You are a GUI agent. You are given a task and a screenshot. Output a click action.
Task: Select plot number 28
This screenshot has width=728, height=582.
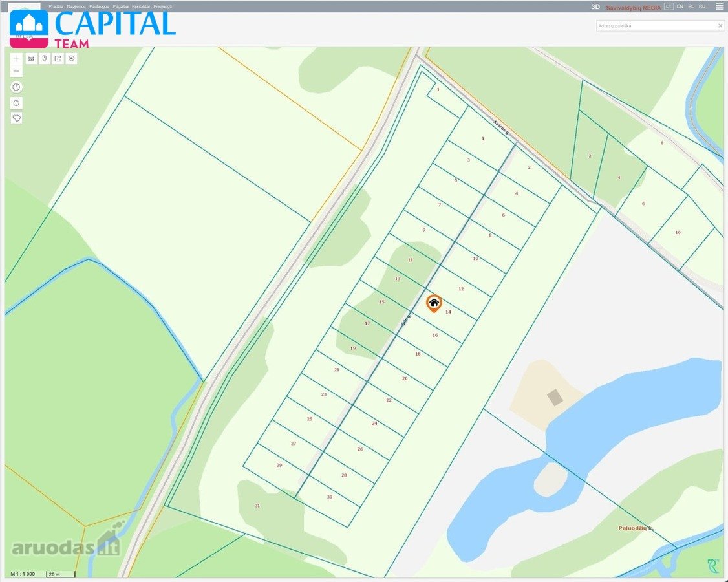344,476
